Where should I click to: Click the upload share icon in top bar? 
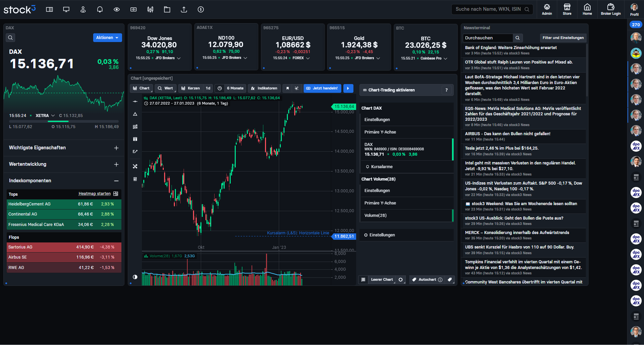tap(184, 9)
